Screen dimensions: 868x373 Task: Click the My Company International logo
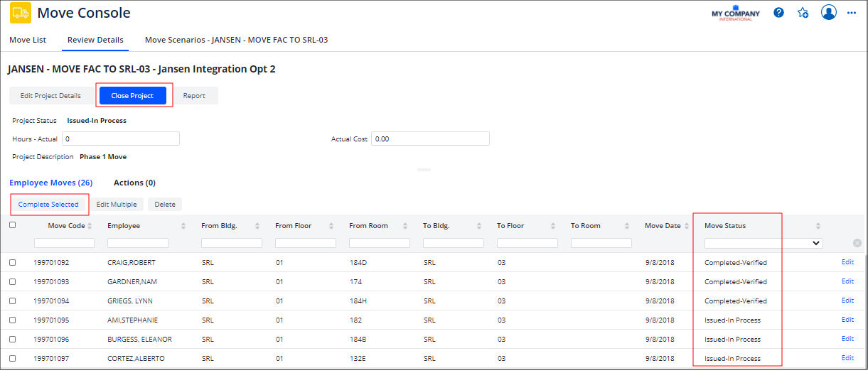(x=735, y=13)
